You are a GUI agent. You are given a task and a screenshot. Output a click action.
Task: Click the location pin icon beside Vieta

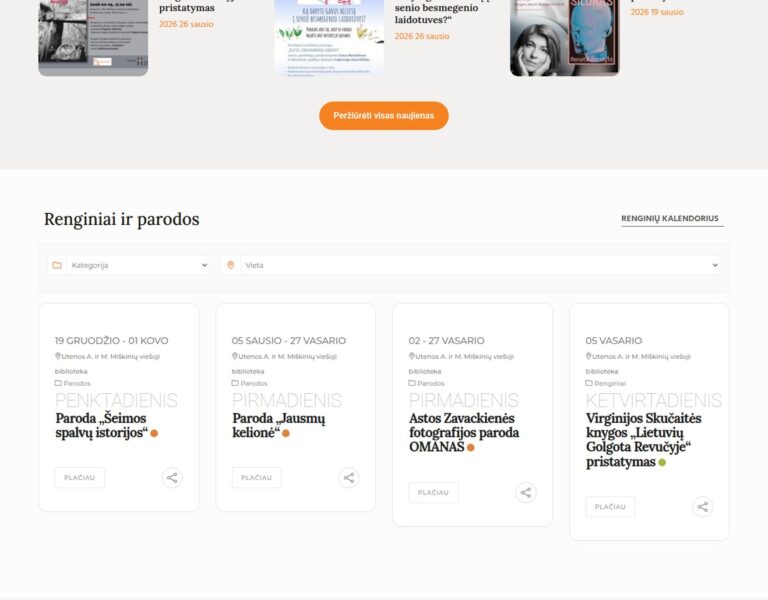click(x=231, y=265)
